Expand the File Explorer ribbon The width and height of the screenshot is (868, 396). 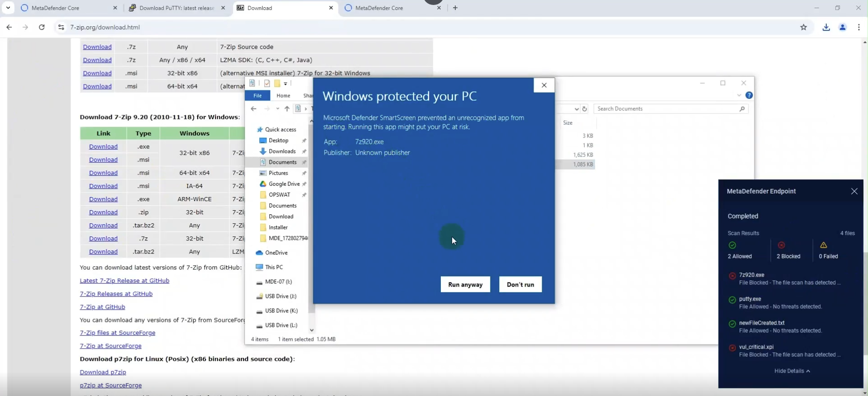(739, 95)
